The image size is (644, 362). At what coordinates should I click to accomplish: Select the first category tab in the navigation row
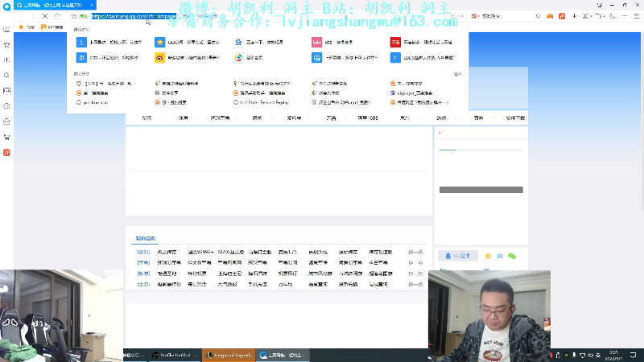pos(147,118)
